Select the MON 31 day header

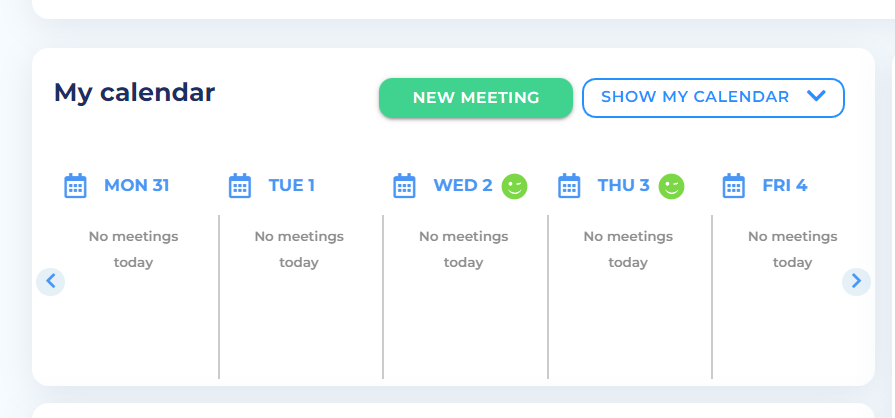pos(136,186)
